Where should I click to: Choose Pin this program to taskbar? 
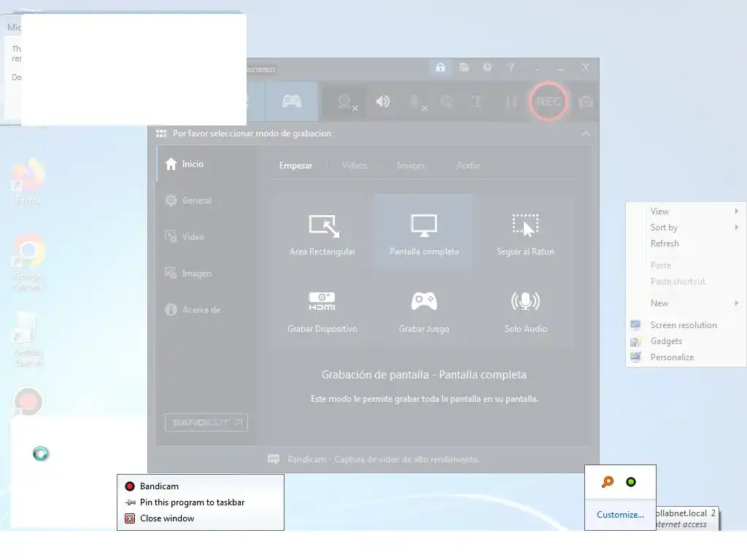pyautogui.click(x=201, y=502)
